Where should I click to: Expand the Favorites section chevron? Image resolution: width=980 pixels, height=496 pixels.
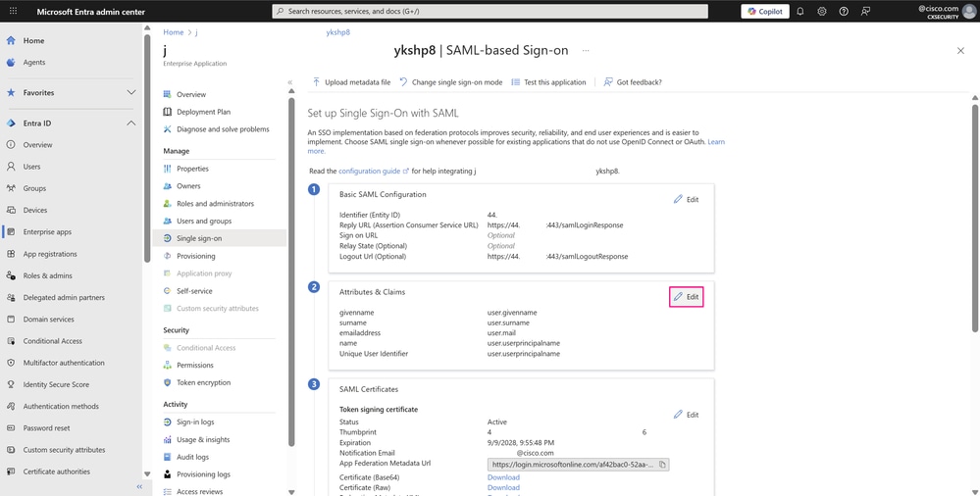131,92
